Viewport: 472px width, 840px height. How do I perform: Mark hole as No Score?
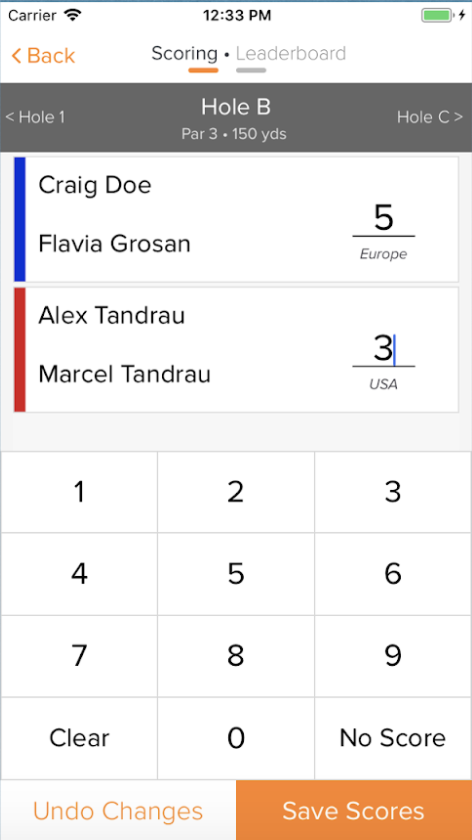(x=393, y=738)
